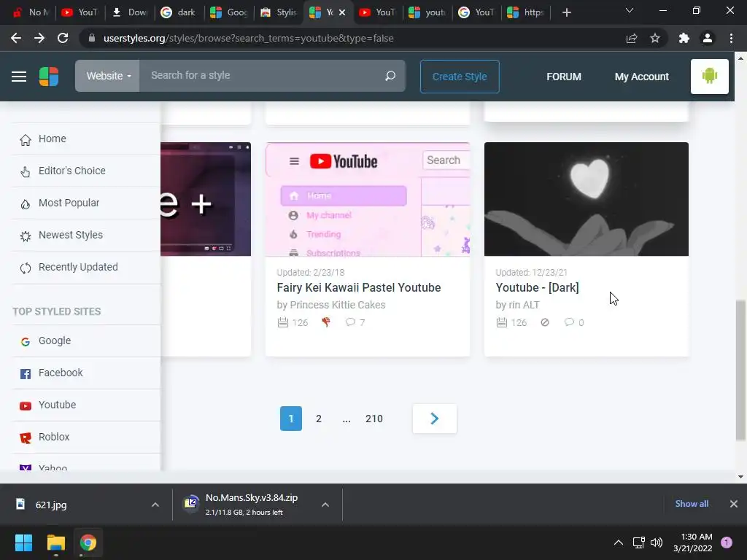
Task: Click the search magnifier icon
Action: click(390, 76)
